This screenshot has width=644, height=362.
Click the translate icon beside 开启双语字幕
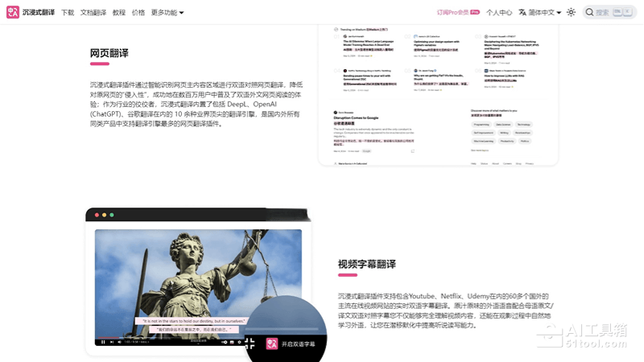(272, 343)
